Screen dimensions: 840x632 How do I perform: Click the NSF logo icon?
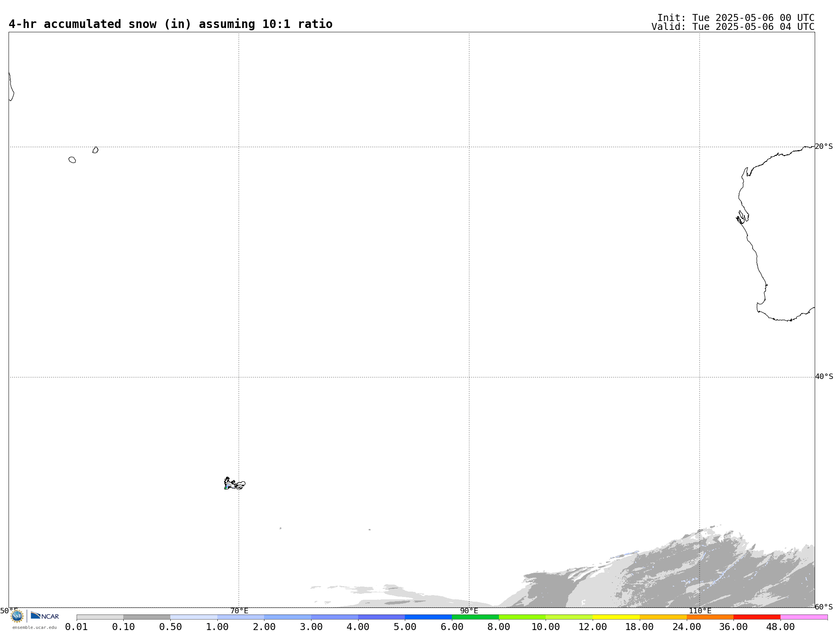click(17, 616)
